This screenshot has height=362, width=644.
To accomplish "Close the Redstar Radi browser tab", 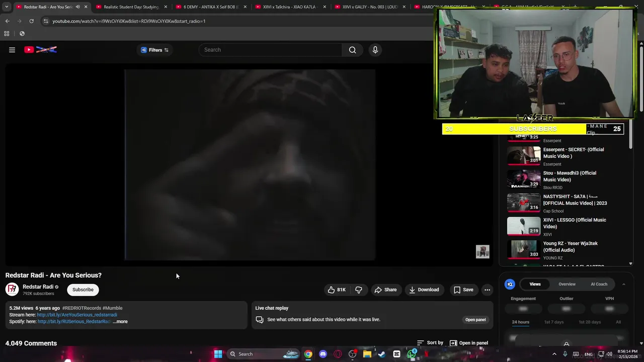I will tap(86, 7).
